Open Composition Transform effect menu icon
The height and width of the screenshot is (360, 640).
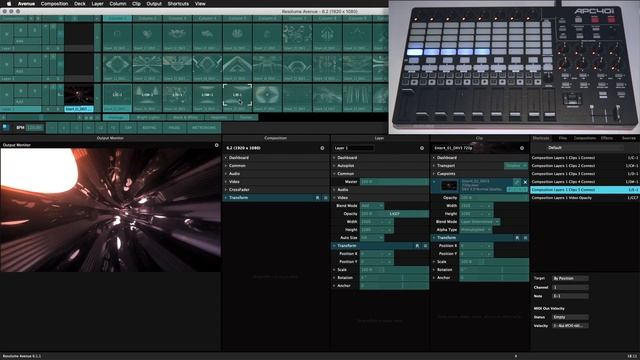(x=326, y=198)
